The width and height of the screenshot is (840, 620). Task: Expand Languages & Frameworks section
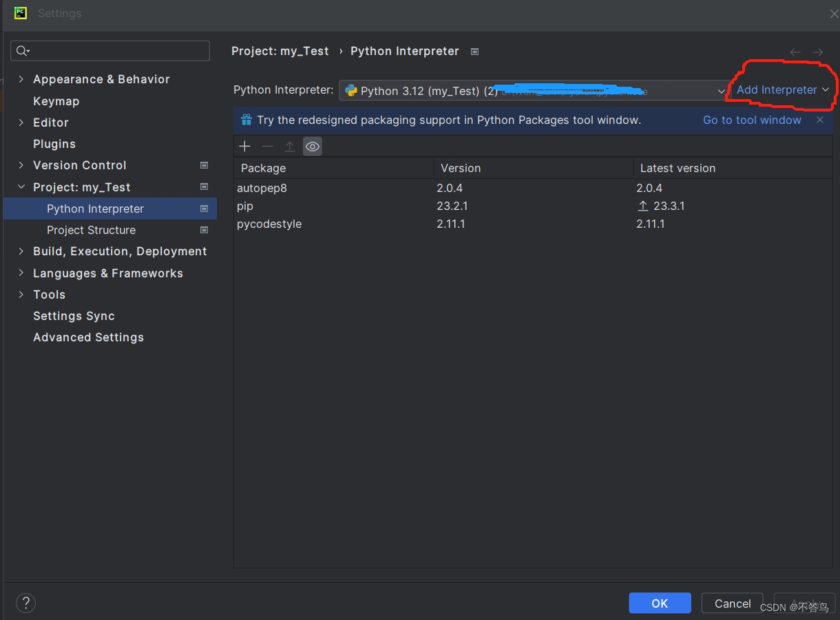[21, 273]
